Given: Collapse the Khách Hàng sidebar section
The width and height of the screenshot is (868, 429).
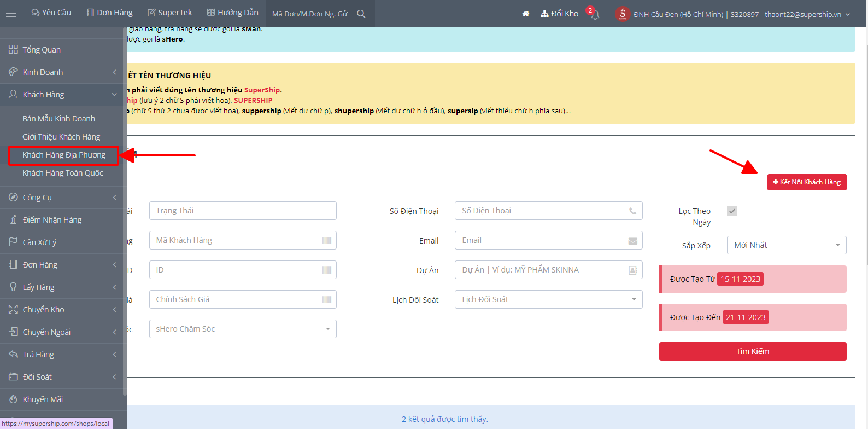Looking at the screenshot, I should [114, 95].
